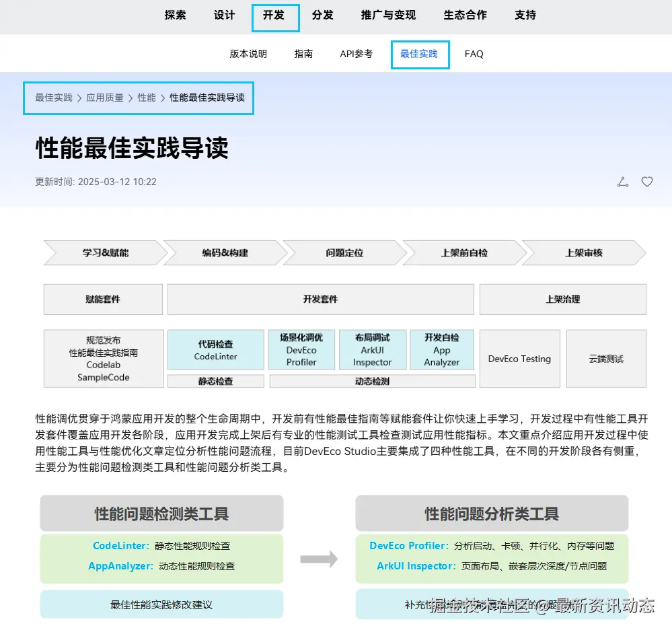The image size is (672, 632).
Task: Click the 代码检查 CodeLinter box
Action: point(215,349)
